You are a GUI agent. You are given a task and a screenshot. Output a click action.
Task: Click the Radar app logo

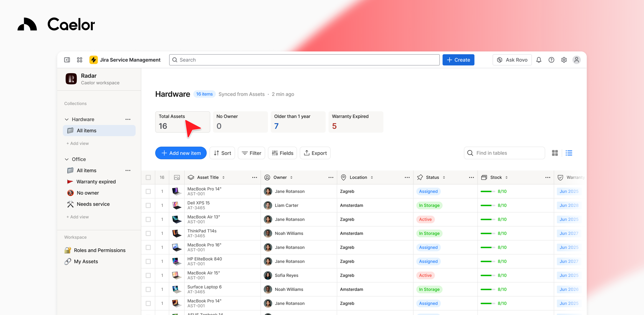click(x=71, y=79)
